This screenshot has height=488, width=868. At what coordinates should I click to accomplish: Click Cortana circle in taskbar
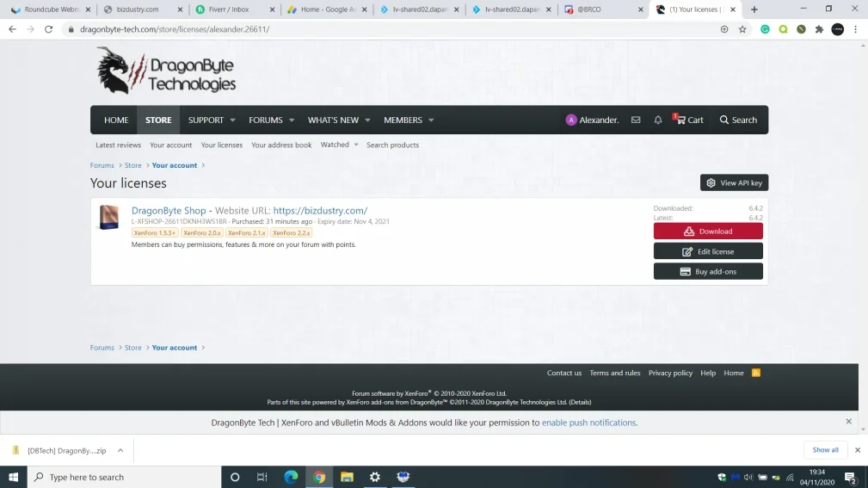(235, 477)
